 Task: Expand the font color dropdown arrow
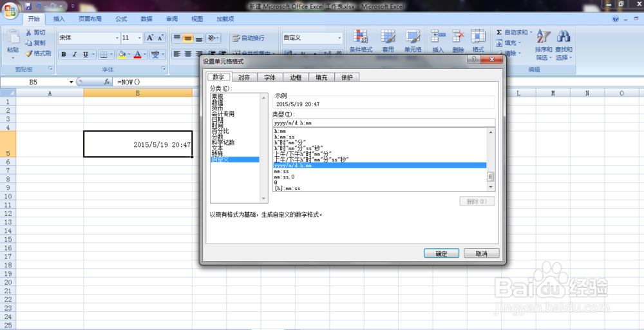click(145, 54)
